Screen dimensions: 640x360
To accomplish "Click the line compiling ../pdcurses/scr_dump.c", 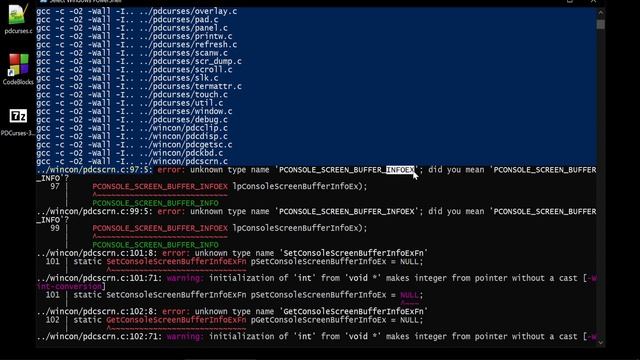I will coord(139,61).
